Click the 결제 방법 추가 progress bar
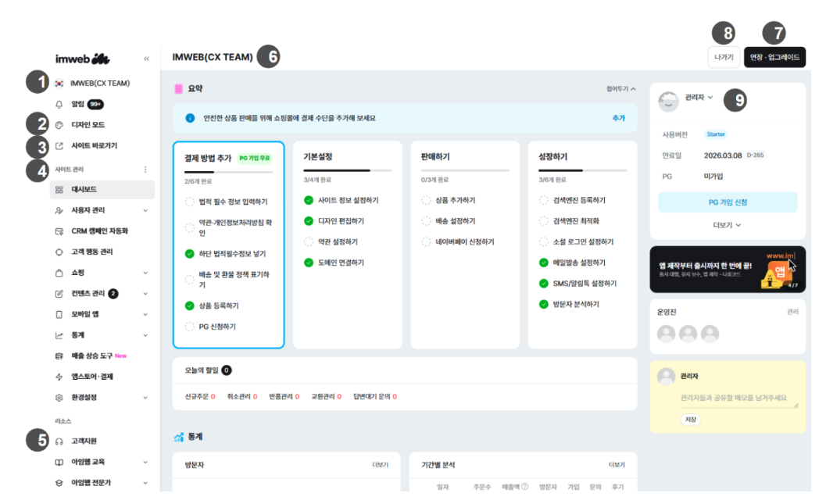Screen dimensions: 826x504 click(x=229, y=172)
